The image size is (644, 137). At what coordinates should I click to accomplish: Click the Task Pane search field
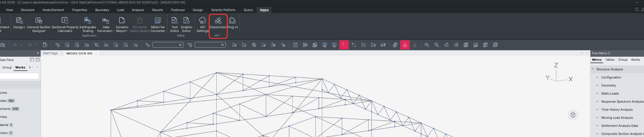(19, 76)
